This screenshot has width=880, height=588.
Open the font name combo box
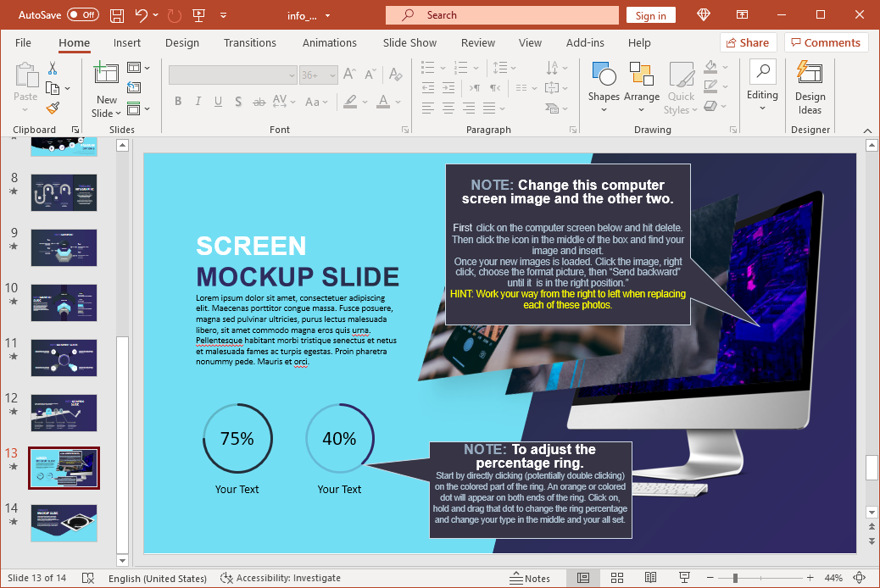232,75
